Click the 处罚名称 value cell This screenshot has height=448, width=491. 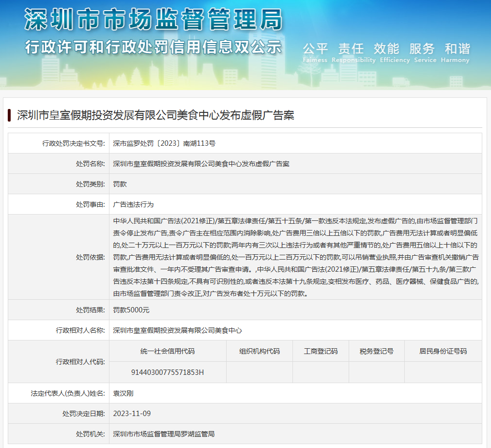201,164
